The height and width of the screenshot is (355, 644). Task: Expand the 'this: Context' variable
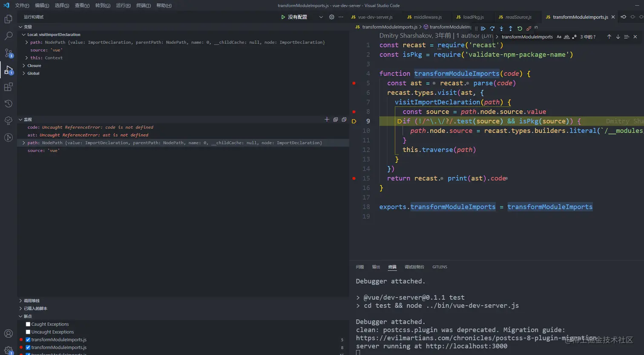[x=27, y=58]
